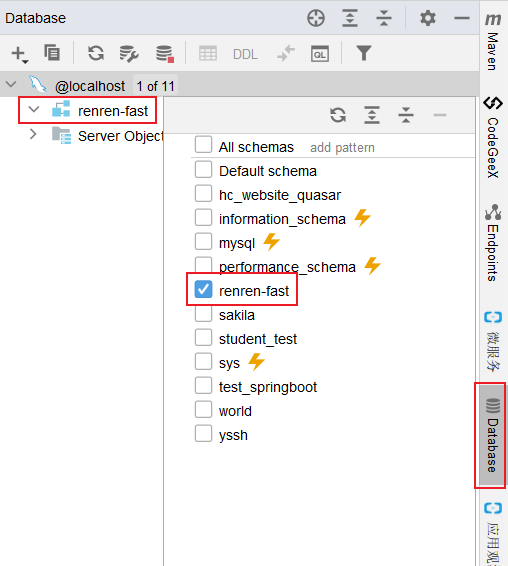508x566 pixels.
Task: Click the add pattern link
Action: (342, 148)
